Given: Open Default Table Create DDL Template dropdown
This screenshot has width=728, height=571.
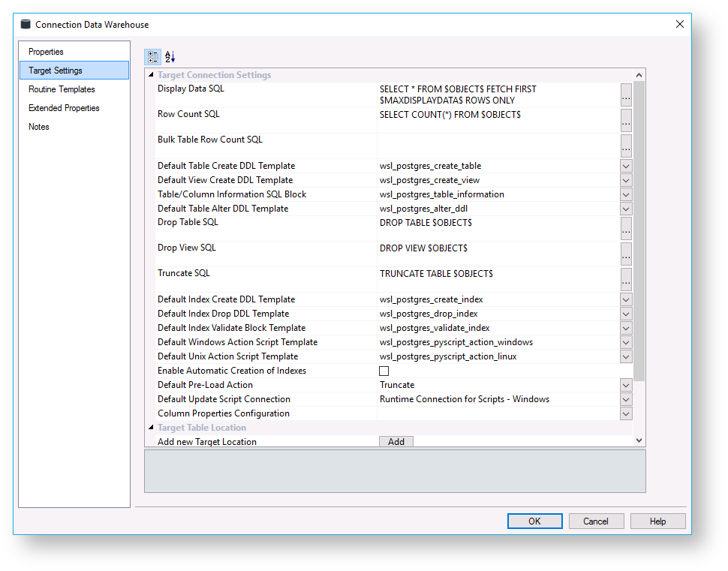Looking at the screenshot, I should coord(626,166).
